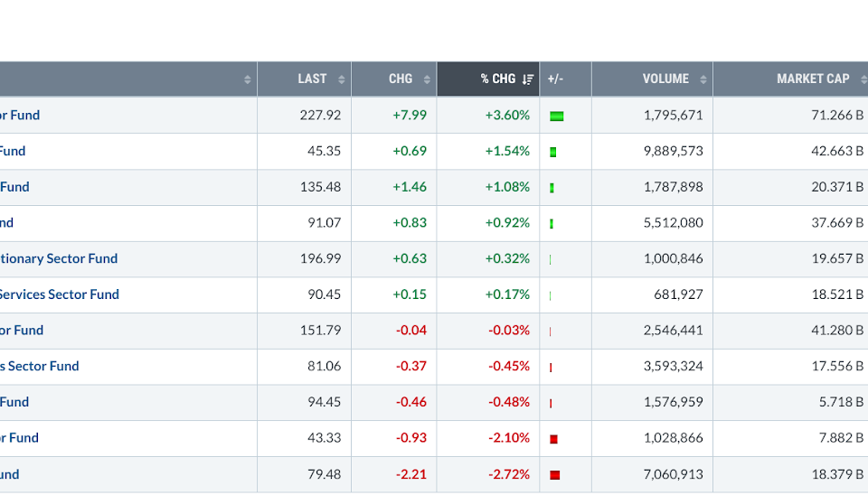Click the sort arrows beside MARKET CAP
The image size is (868, 495).
coord(862,79)
